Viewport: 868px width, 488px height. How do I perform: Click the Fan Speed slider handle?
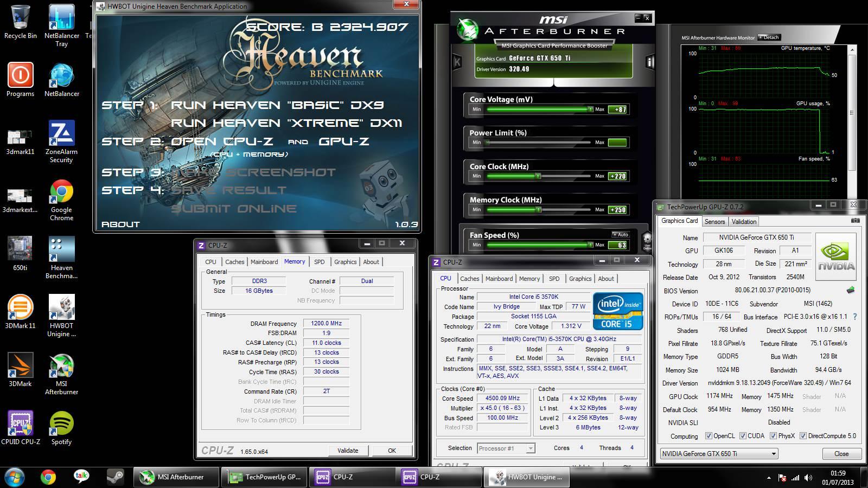point(591,245)
